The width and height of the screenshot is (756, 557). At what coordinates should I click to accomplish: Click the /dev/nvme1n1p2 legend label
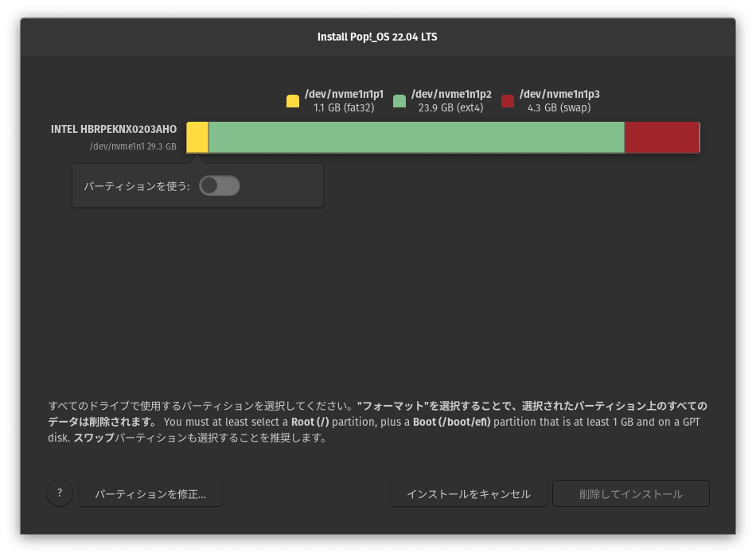(451, 94)
